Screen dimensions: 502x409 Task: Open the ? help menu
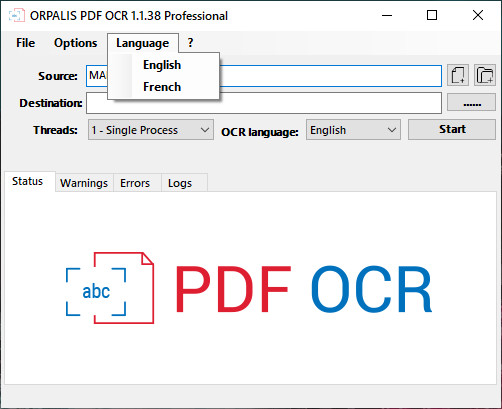[x=190, y=43]
